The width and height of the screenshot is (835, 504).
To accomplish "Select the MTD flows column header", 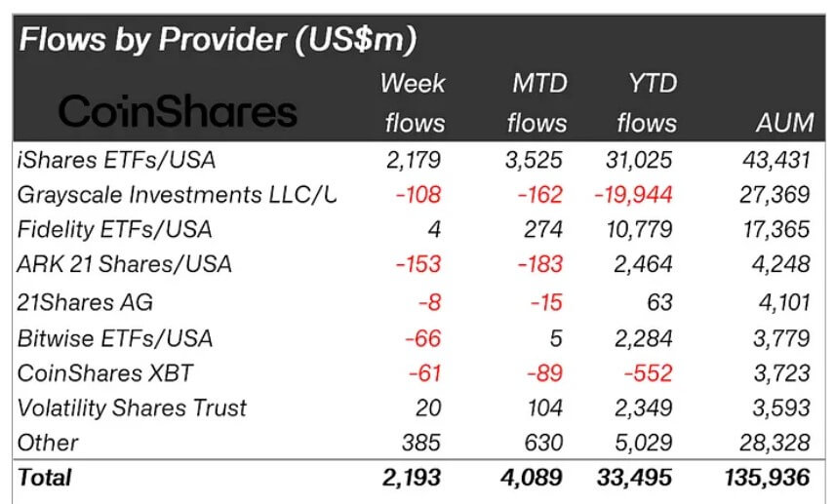I will (537, 103).
